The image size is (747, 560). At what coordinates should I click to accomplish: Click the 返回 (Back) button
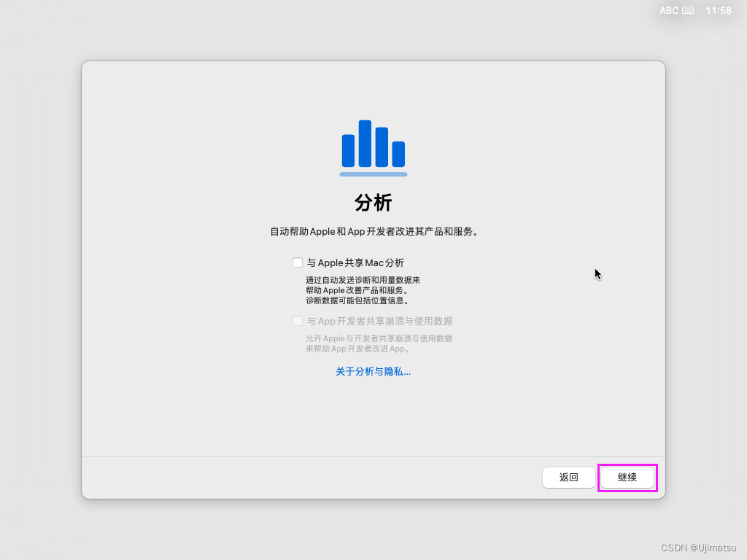pyautogui.click(x=568, y=477)
